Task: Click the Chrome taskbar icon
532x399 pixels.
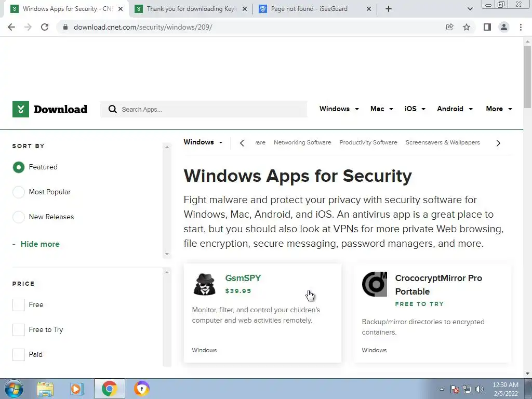Action: tap(109, 389)
